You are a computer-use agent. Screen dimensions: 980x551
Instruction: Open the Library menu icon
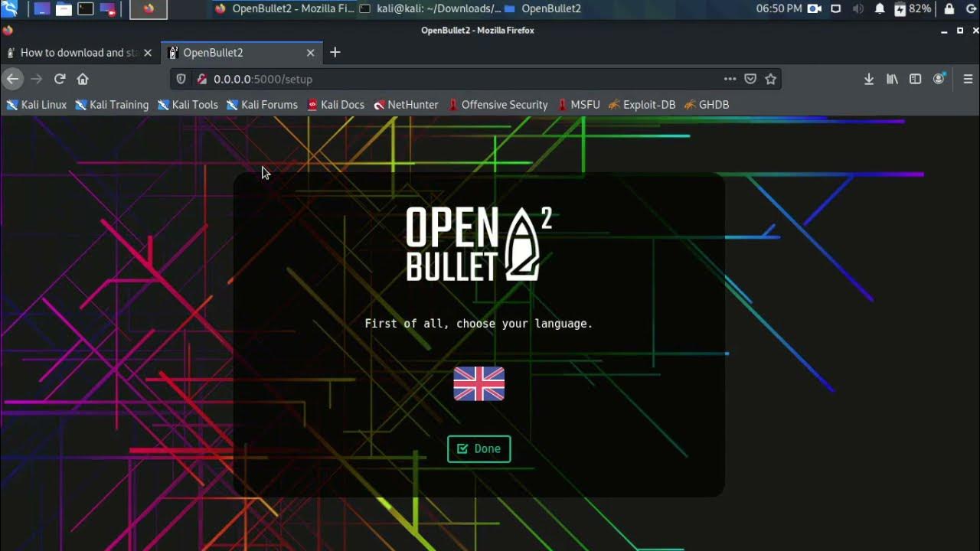[892, 79]
